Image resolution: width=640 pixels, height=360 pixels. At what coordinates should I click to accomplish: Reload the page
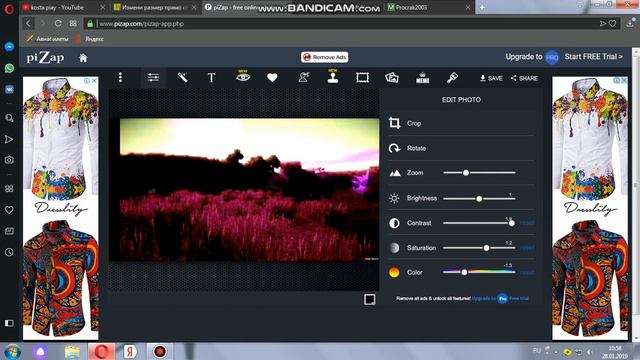58,24
